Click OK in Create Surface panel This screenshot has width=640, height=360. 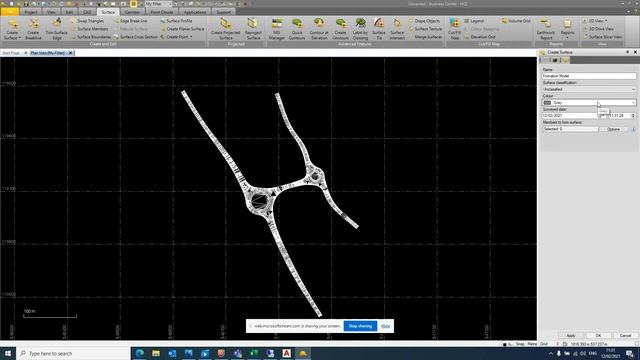(598, 336)
